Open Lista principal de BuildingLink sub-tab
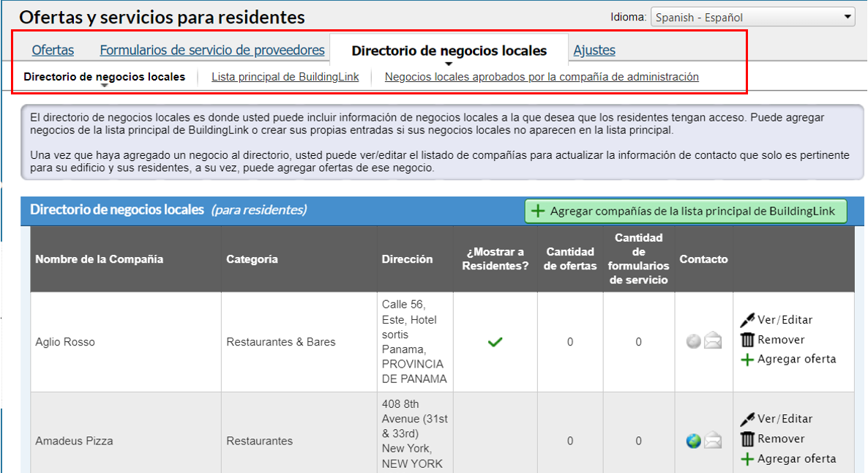Image resolution: width=868 pixels, height=473 pixels. pyautogui.click(x=285, y=76)
